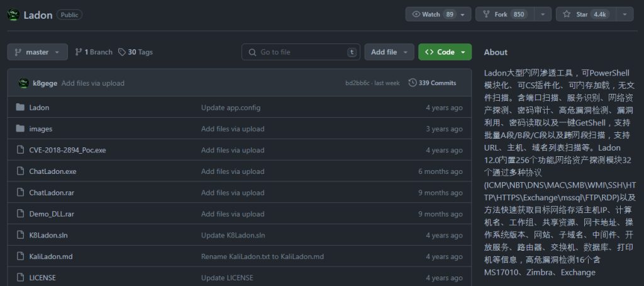Click the code brackets icon in Code button
The height and width of the screenshot is (286, 644).
pos(429,52)
